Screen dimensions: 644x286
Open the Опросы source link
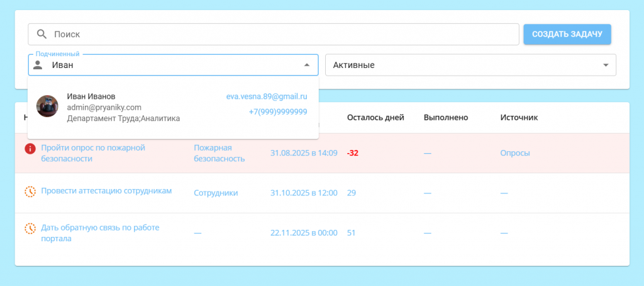click(515, 153)
